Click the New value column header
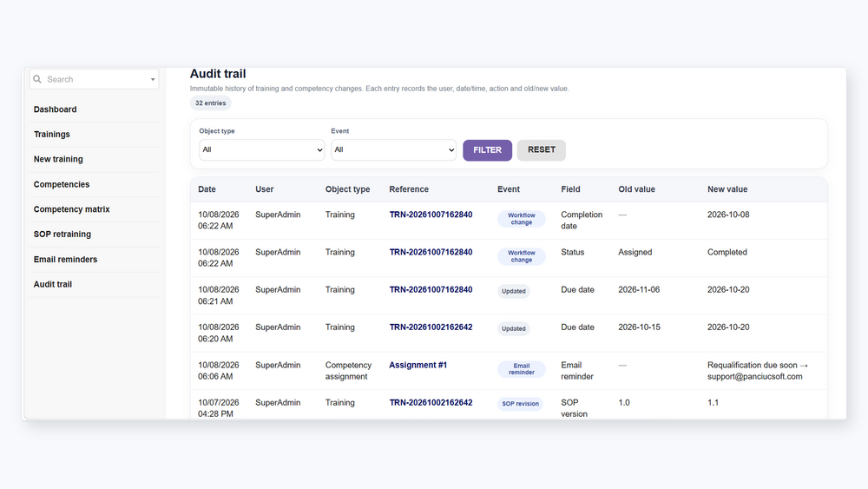This screenshot has height=489, width=868. pyautogui.click(x=727, y=189)
